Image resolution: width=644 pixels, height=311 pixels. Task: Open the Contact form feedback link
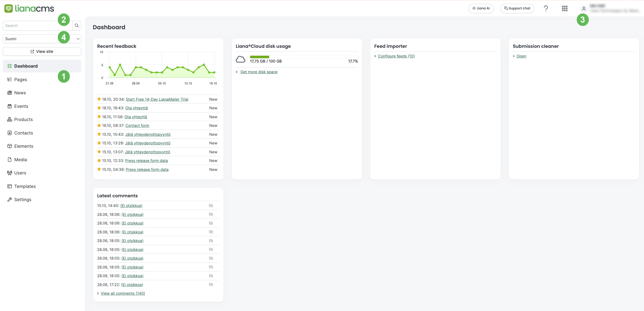tap(137, 126)
